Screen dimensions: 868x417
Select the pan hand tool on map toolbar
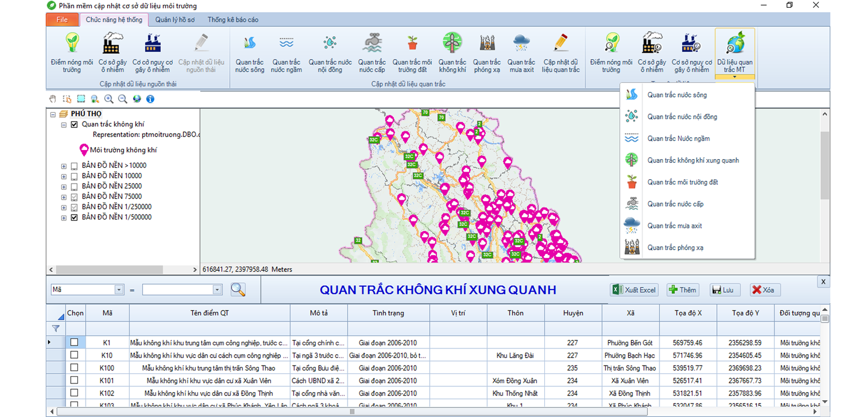click(x=53, y=99)
